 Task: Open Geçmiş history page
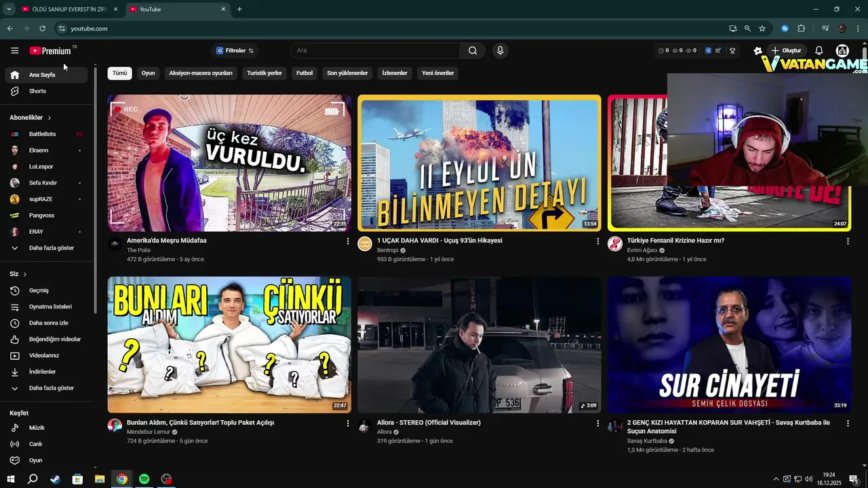pyautogui.click(x=46, y=291)
